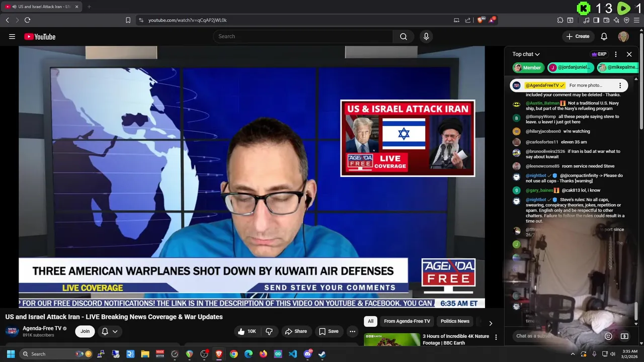Image resolution: width=644 pixels, height=362 pixels.
Task: Click the 0XP channel points chip
Action: pyautogui.click(x=599, y=54)
